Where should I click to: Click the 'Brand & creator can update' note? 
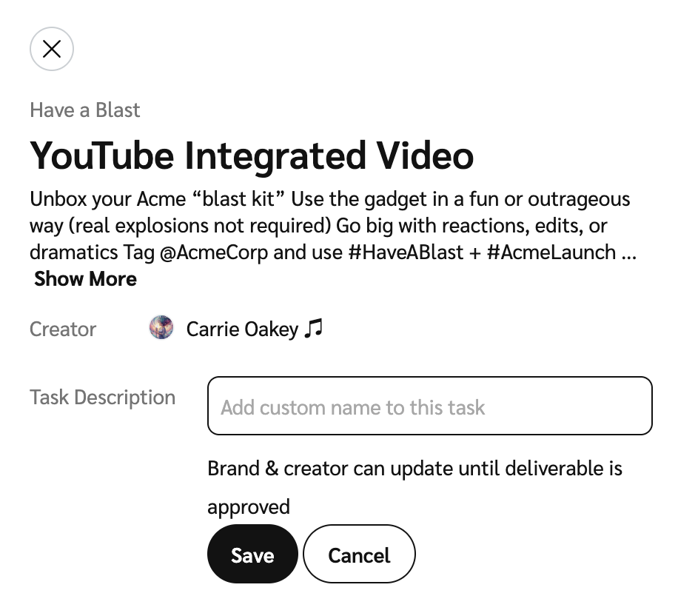(x=414, y=469)
